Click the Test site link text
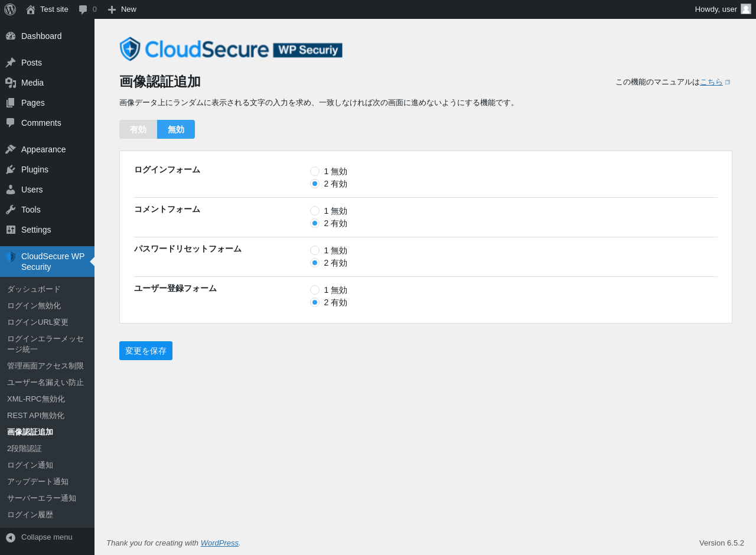This screenshot has height=555, width=756. pos(54,9)
